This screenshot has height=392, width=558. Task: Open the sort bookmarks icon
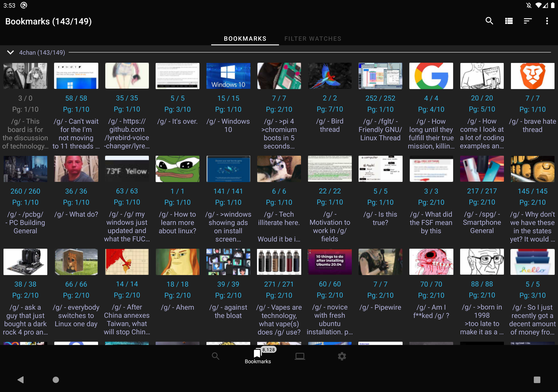coord(528,21)
